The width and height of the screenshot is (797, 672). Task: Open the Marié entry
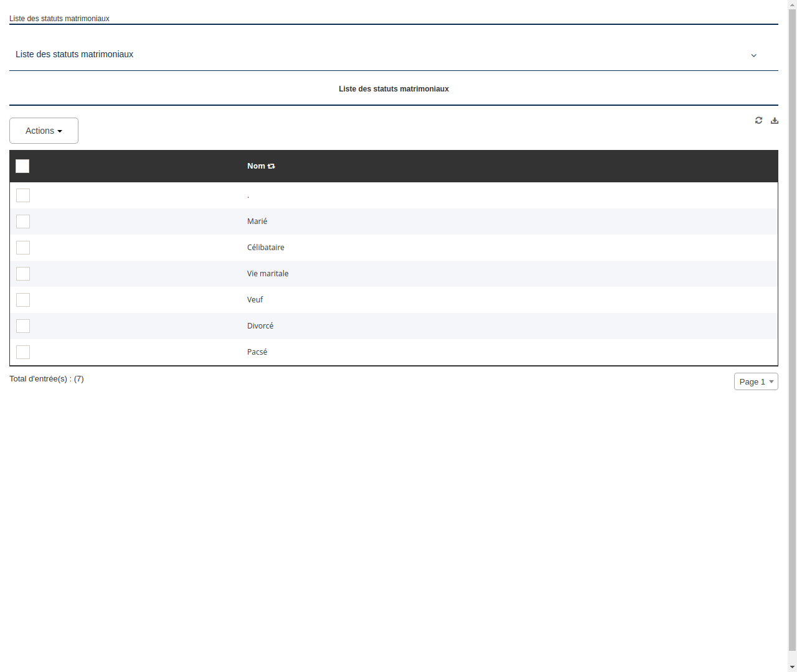[257, 221]
